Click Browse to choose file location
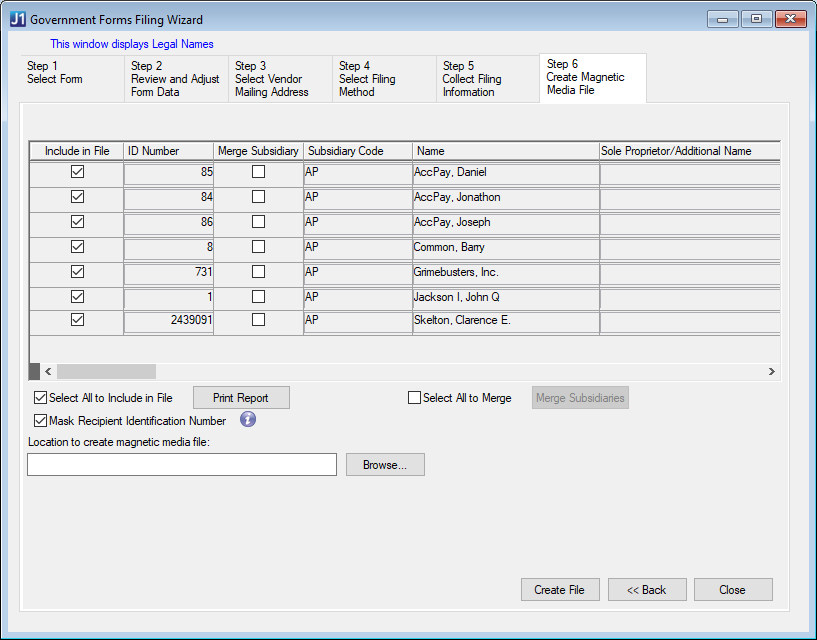 [x=385, y=464]
